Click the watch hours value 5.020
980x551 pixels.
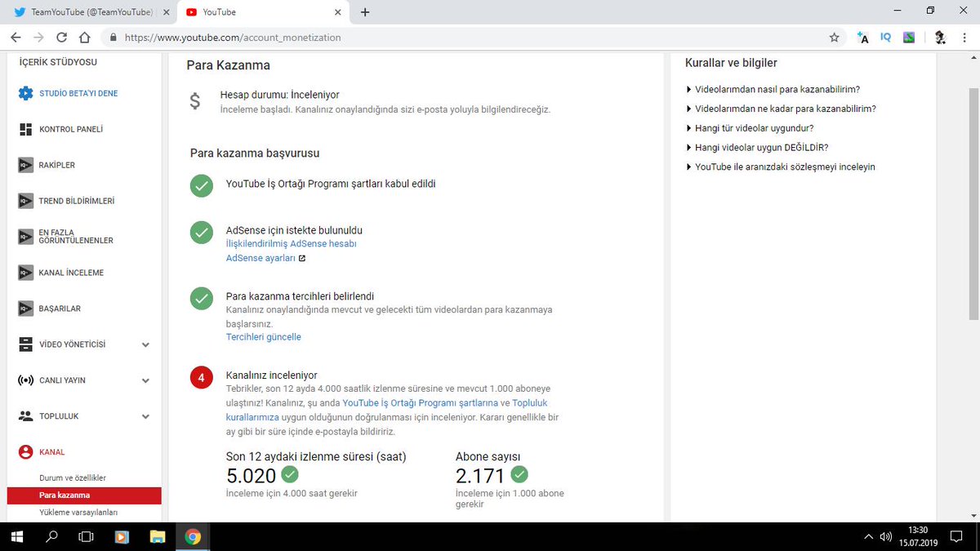pos(251,475)
